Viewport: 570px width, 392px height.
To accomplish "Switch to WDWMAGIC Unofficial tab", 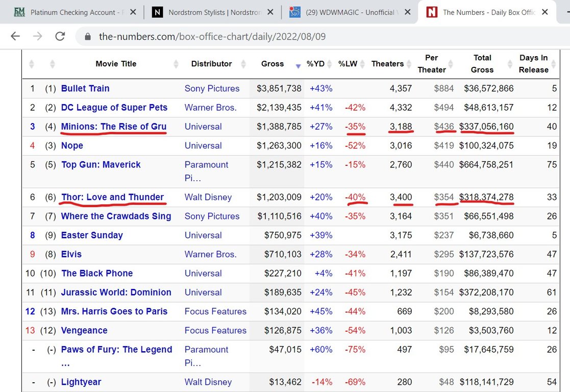I will [x=352, y=12].
